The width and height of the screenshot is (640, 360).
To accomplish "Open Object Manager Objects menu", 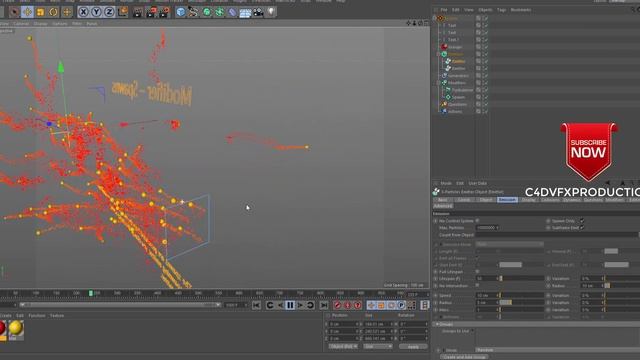I will (x=485, y=10).
